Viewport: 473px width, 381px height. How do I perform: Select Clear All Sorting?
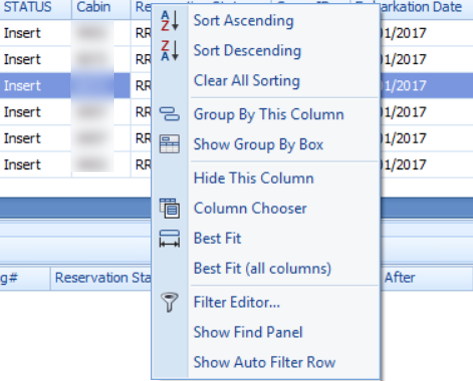pyautogui.click(x=266, y=81)
